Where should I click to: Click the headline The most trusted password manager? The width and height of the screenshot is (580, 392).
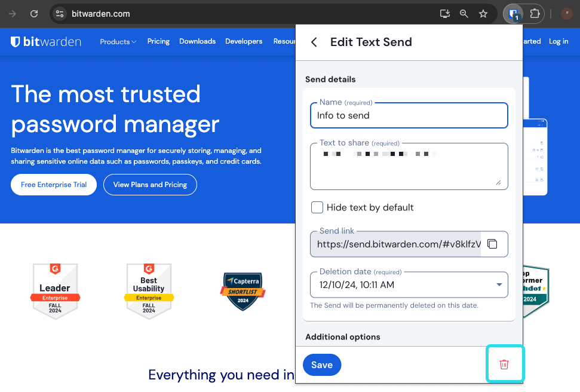pyautogui.click(x=115, y=109)
